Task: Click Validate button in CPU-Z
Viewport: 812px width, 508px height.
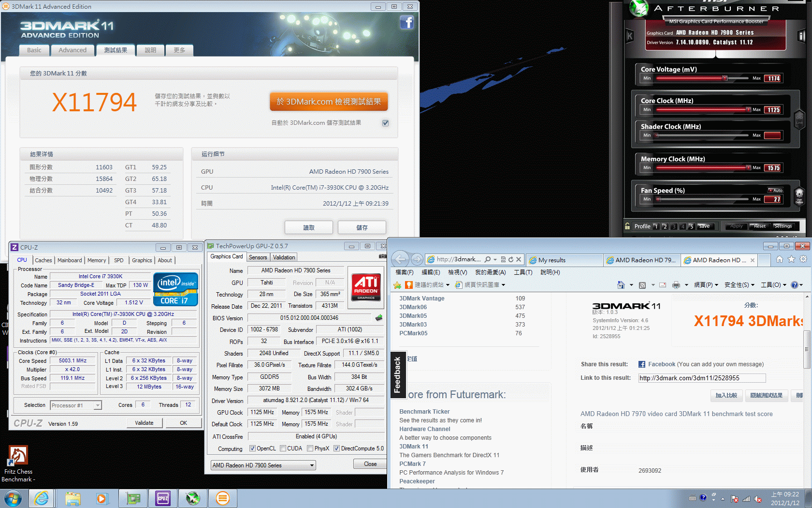Action: tap(144, 423)
